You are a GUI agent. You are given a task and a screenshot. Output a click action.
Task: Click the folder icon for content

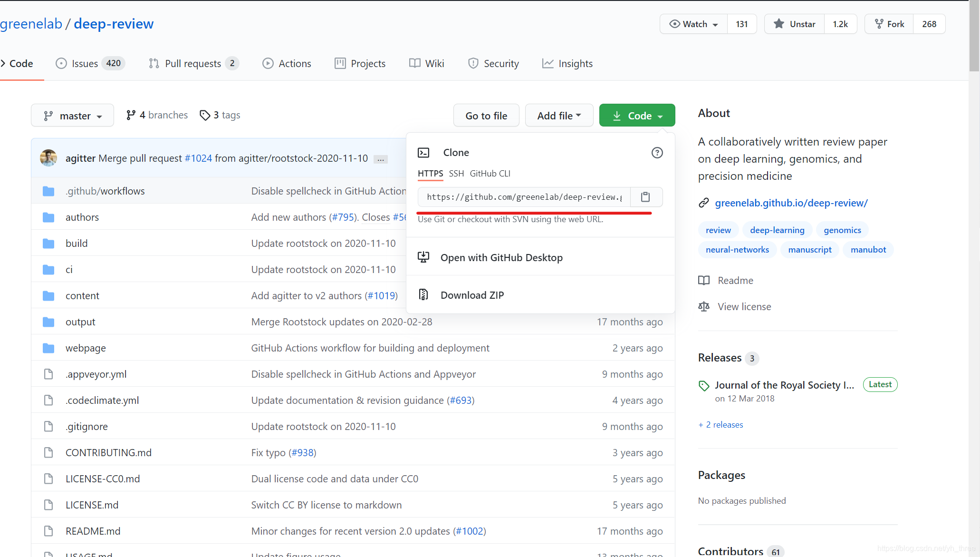[x=48, y=296]
